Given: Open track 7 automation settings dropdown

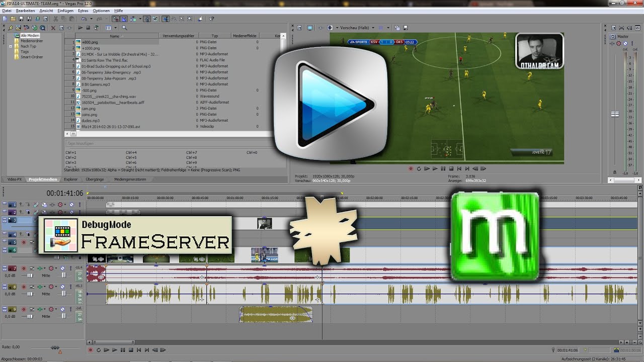Looking at the screenshot, I should 56,268.
